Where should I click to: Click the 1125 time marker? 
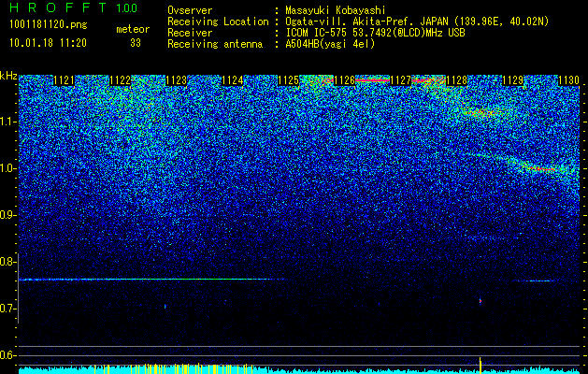(288, 80)
